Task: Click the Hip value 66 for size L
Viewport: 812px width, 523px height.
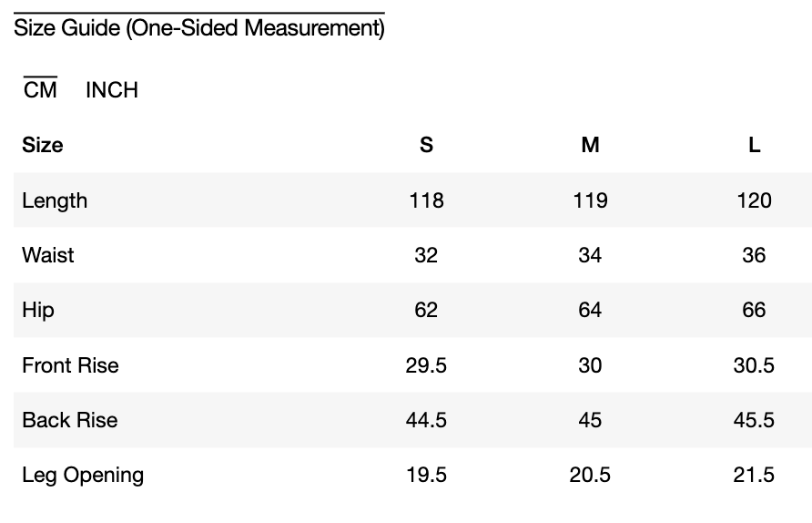Action: [754, 310]
